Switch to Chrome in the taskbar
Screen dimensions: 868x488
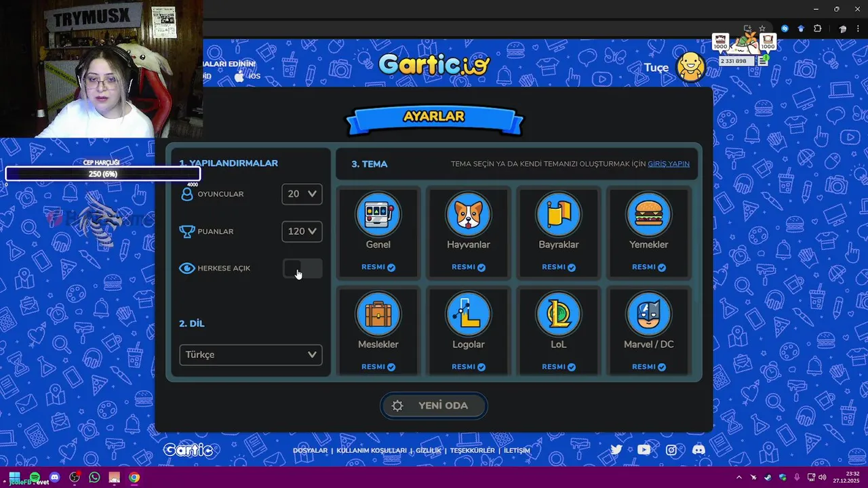coord(134,477)
